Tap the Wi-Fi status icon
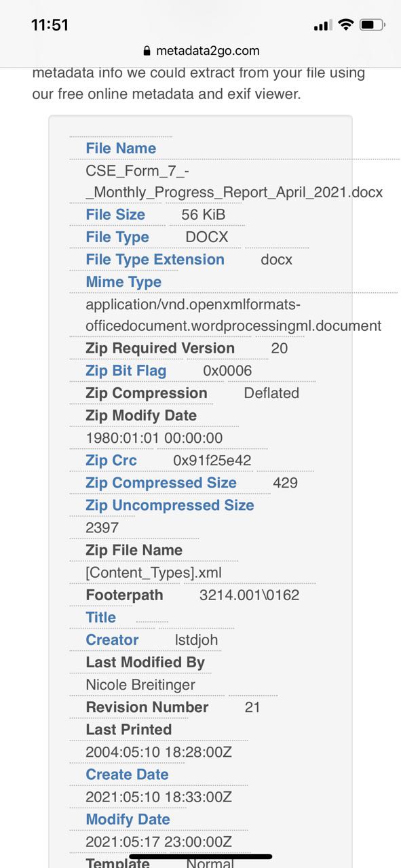Screen dimensions: 401x868 [x=346, y=25]
